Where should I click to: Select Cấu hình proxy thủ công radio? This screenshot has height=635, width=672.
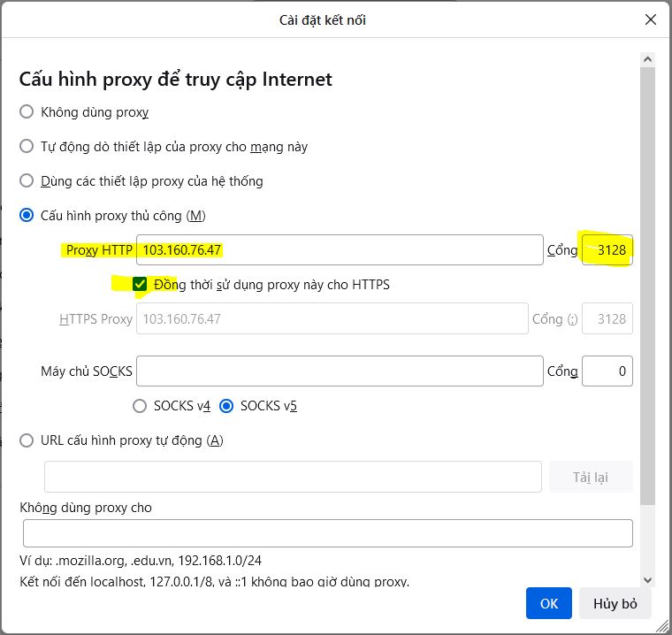click(x=27, y=216)
